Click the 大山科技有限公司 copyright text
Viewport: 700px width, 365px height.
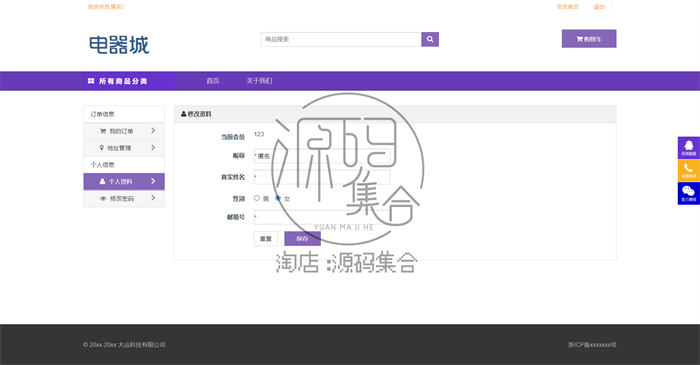point(124,344)
